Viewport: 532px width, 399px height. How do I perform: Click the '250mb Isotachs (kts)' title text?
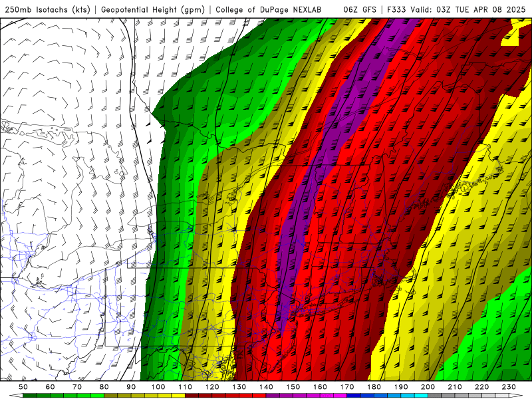(x=48, y=10)
